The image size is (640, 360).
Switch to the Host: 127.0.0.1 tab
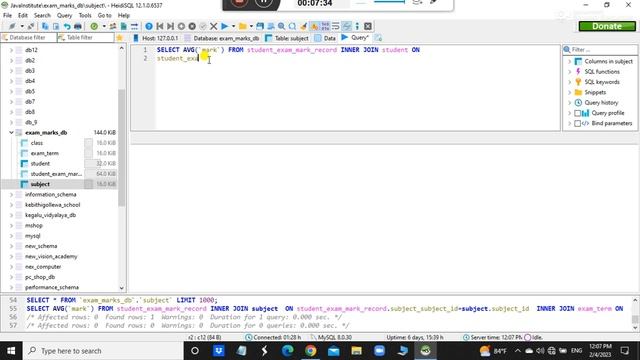(x=156, y=38)
